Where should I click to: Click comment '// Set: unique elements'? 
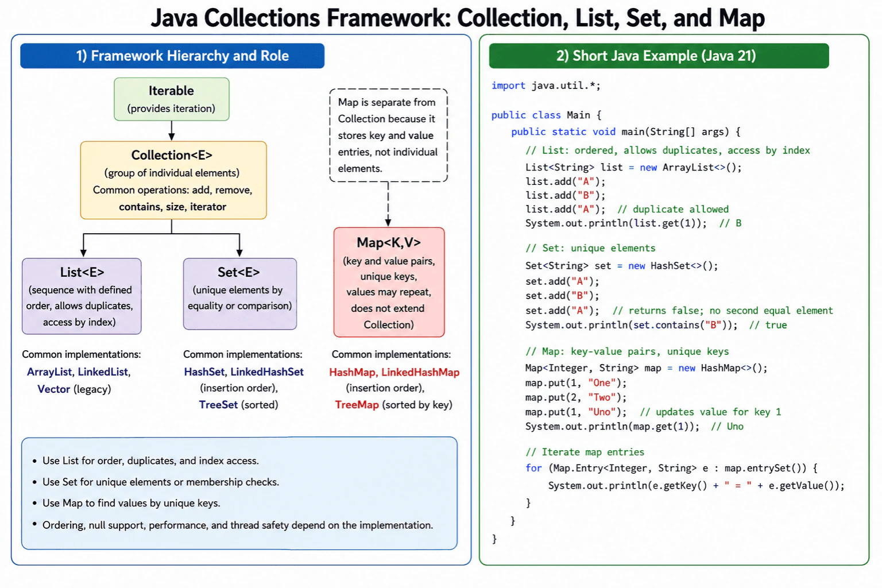point(590,248)
